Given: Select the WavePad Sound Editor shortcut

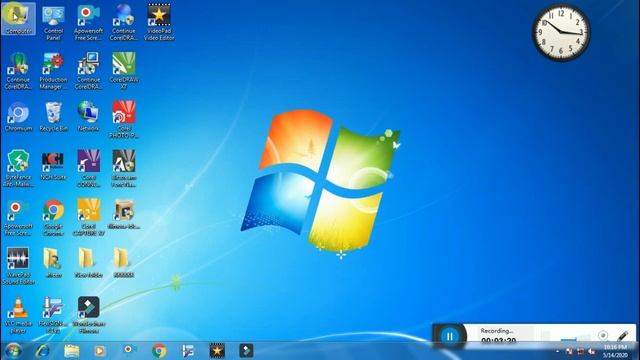Looking at the screenshot, I should tap(18, 266).
